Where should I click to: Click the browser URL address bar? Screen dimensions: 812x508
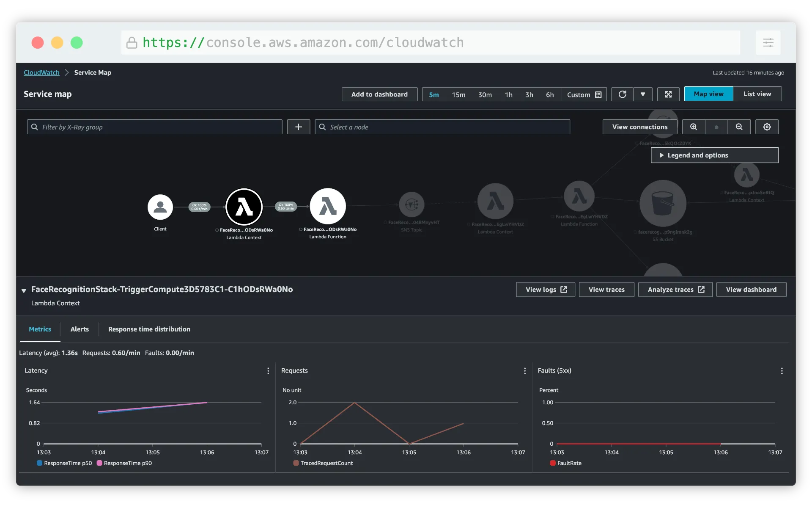431,42
